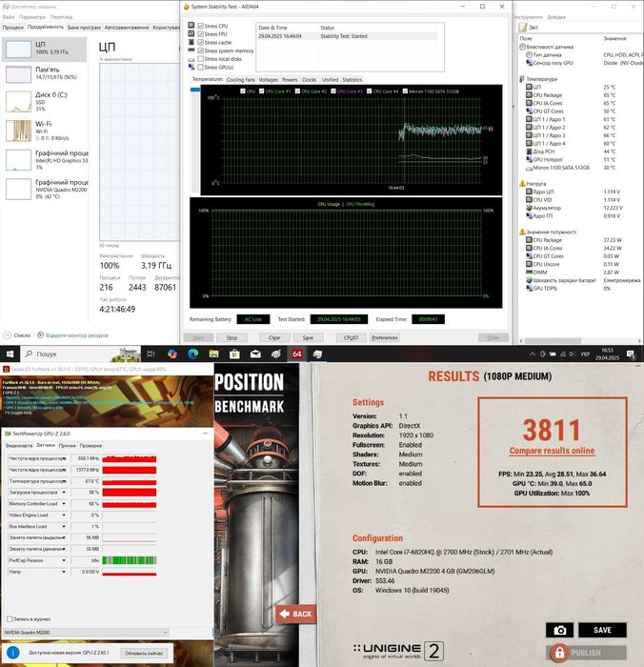Enable Stress GPU(s) checkbox
Viewport: 644px width, 667px height.
[200, 68]
